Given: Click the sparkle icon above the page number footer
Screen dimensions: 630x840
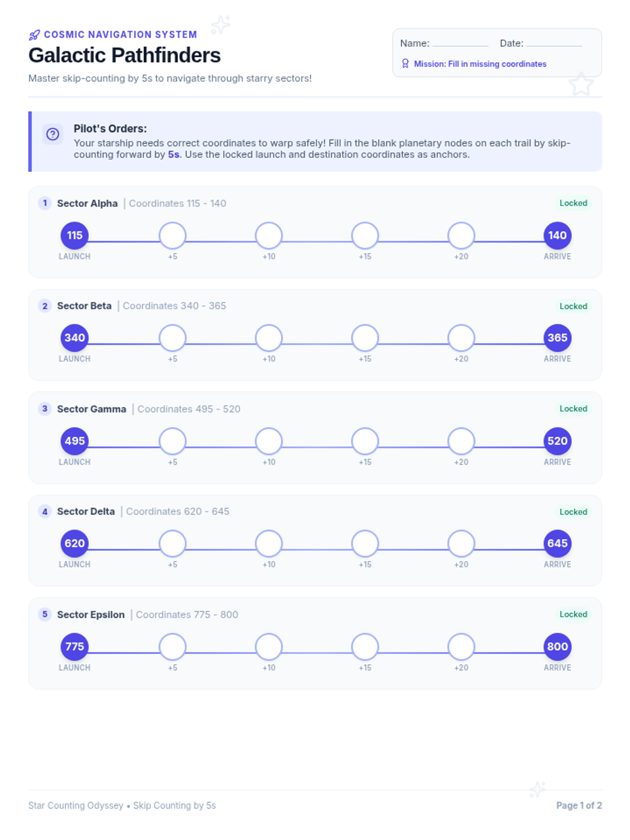Looking at the screenshot, I should point(537,789).
